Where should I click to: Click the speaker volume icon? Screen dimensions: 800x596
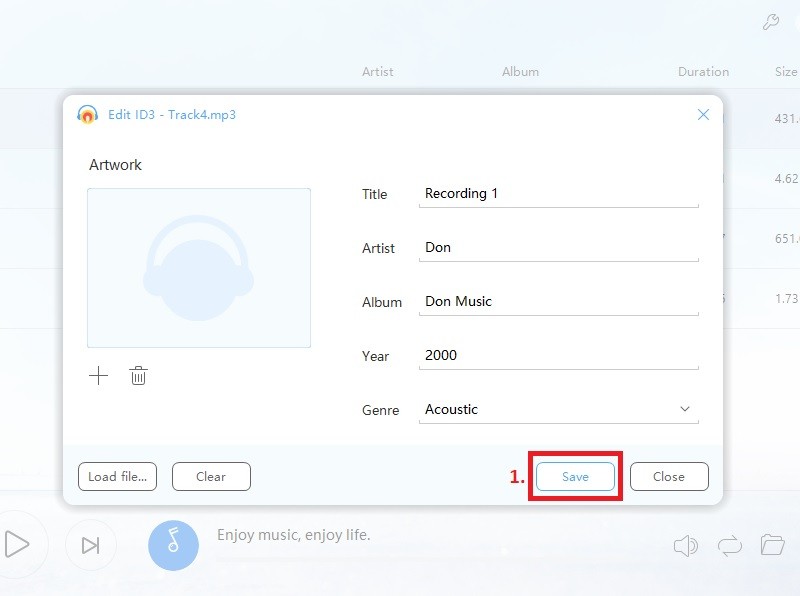coord(686,546)
